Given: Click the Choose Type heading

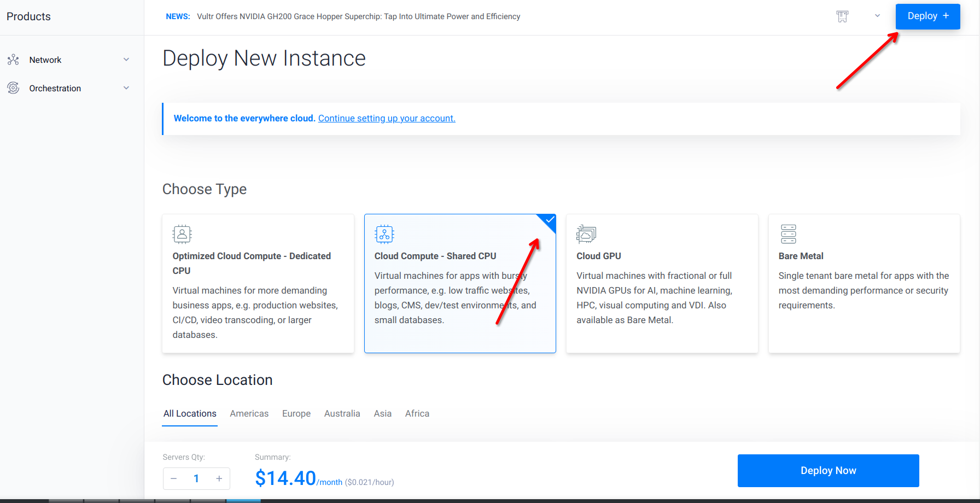Looking at the screenshot, I should [x=205, y=189].
